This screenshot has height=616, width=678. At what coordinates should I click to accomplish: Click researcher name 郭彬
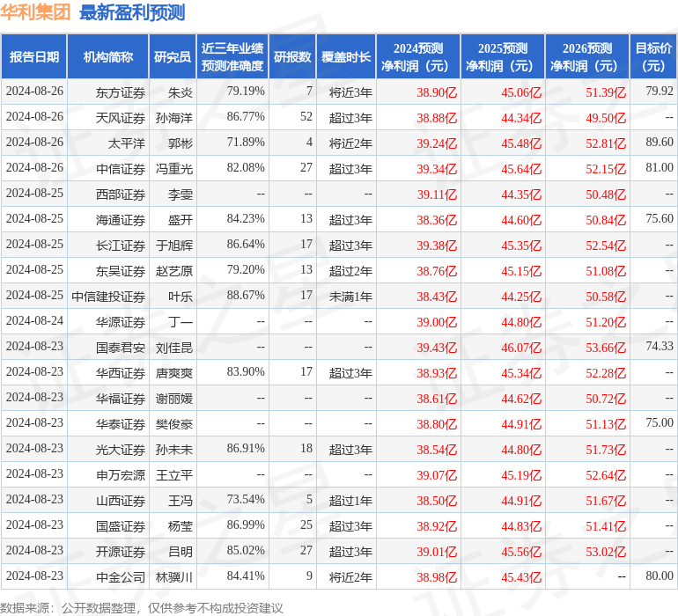coord(181,143)
